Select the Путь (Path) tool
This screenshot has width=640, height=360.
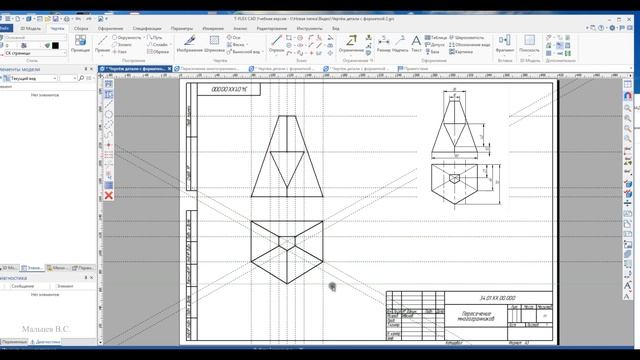tap(155, 37)
